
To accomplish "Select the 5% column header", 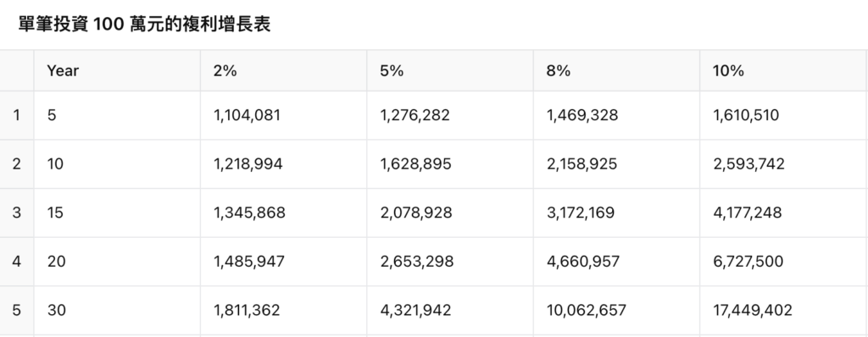I will coord(450,71).
